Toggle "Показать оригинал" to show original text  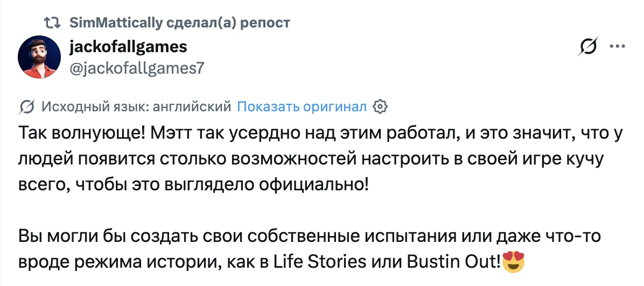click(302, 106)
